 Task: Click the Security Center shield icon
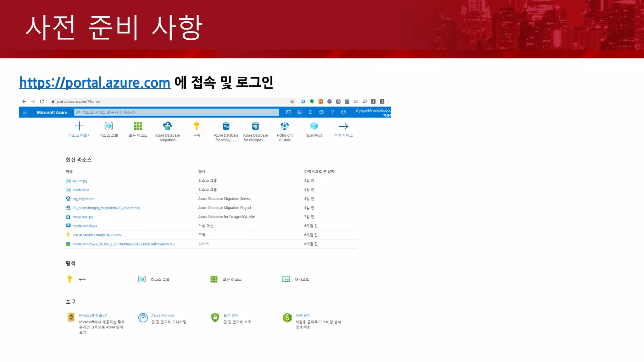tap(215, 318)
